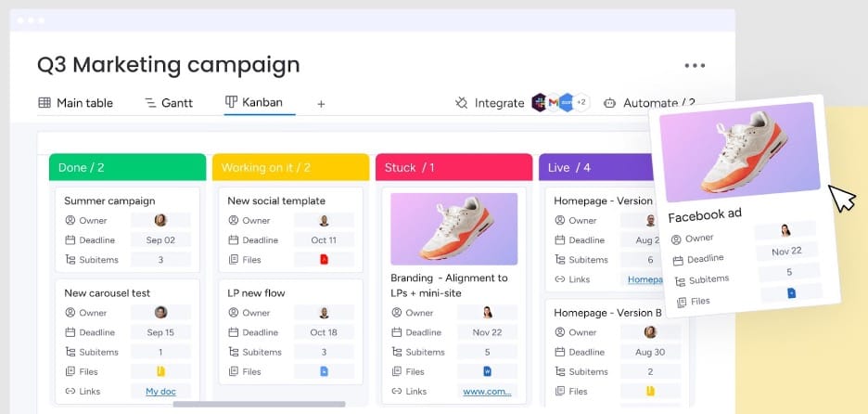Click owner avatar on New carousel test
The width and height of the screenshot is (868, 414).
(x=160, y=312)
